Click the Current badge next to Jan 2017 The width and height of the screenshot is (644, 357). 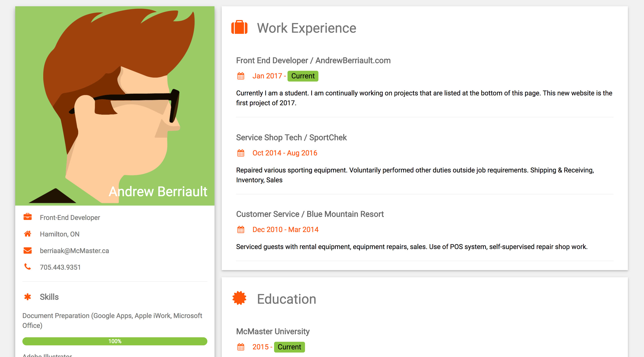pos(303,76)
